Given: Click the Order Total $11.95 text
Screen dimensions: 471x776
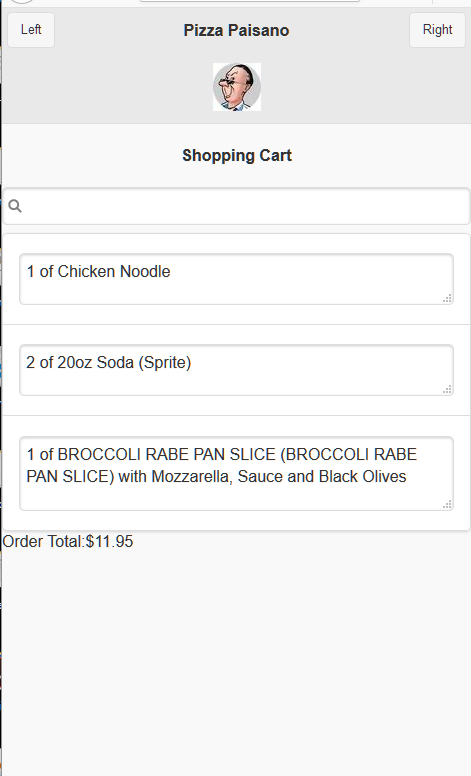Looking at the screenshot, I should 68,541.
